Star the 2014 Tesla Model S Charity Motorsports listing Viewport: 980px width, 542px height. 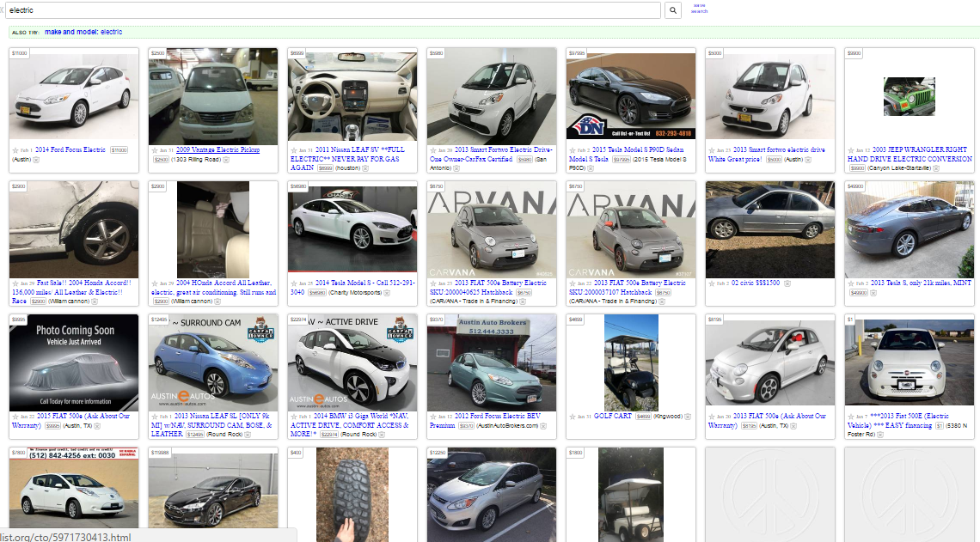point(294,283)
